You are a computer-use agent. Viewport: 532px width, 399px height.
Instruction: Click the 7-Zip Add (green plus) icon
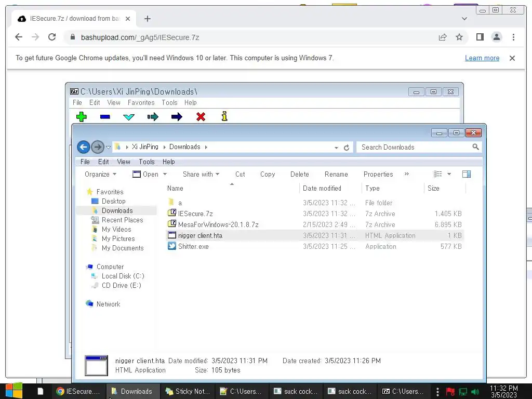82,117
